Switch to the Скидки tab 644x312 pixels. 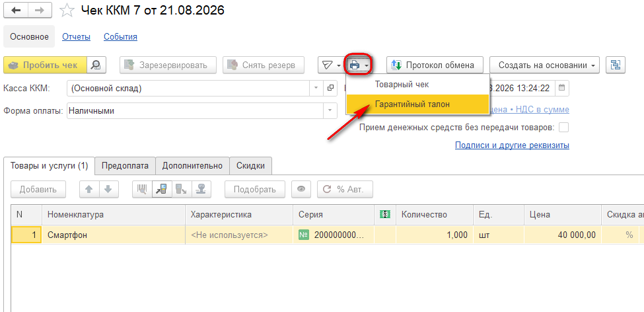tap(250, 166)
